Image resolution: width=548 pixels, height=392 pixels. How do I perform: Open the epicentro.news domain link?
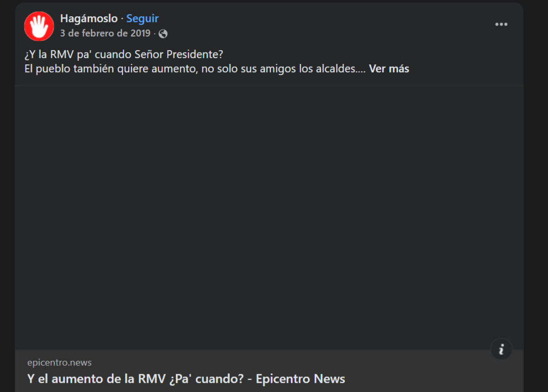(59, 363)
